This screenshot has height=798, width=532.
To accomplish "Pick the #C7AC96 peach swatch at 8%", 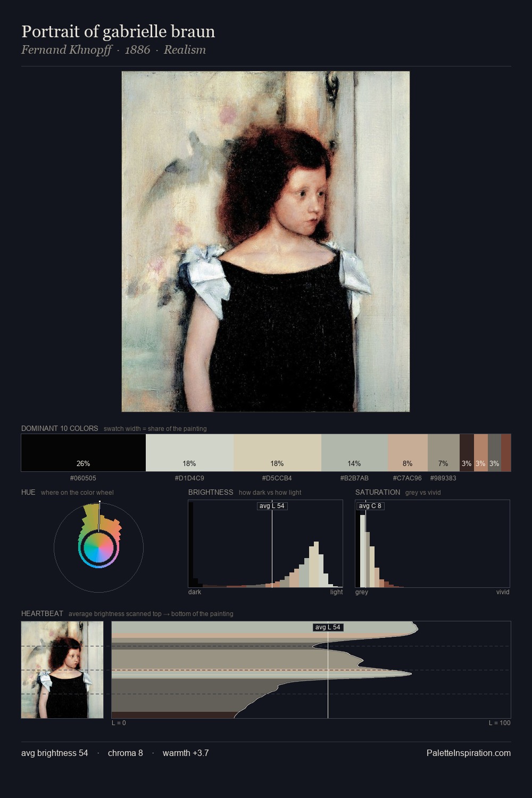I will [408, 453].
